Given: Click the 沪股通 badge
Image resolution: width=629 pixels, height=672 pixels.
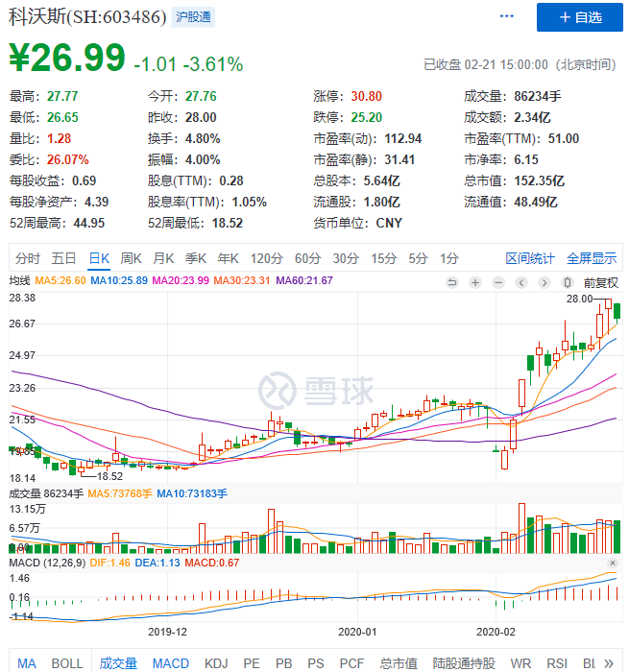Looking at the screenshot, I should [193, 17].
